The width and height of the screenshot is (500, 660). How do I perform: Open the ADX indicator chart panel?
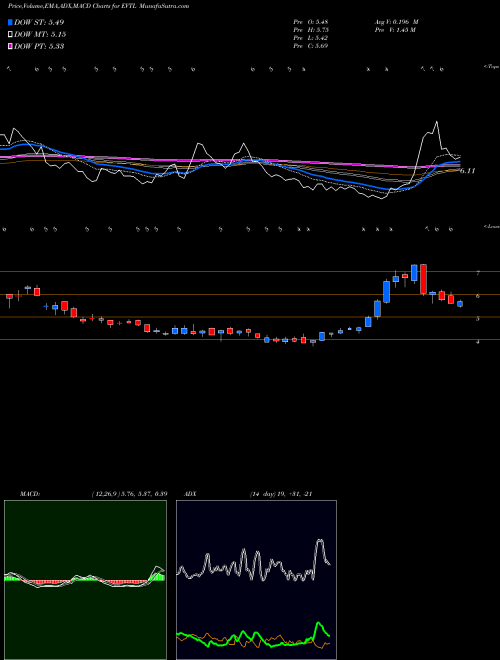point(256,580)
